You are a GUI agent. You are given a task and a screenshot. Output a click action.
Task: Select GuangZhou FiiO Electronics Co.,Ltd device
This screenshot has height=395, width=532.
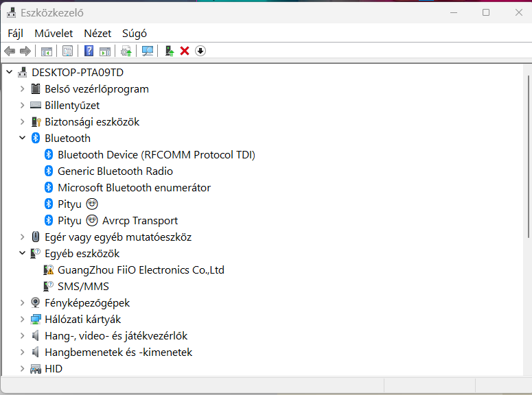[141, 270]
